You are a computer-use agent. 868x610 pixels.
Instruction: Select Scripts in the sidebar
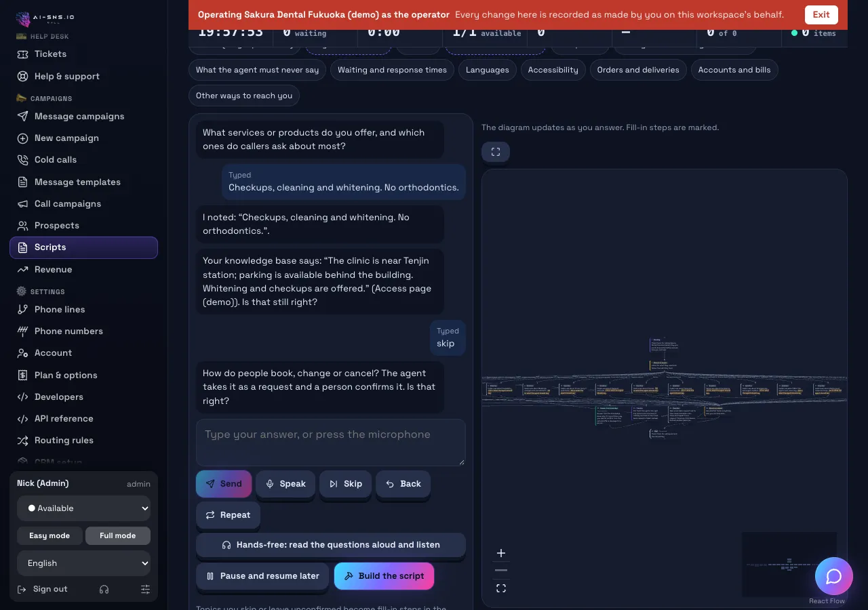tap(84, 247)
